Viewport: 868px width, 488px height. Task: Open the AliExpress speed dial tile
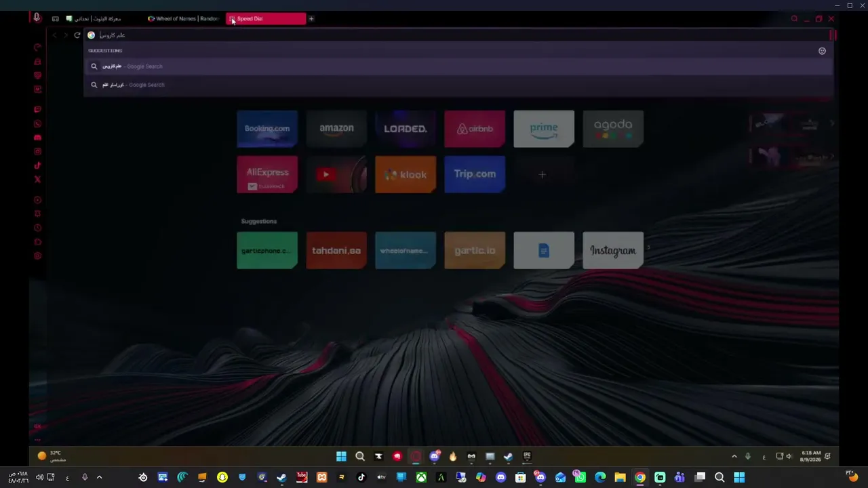267,174
